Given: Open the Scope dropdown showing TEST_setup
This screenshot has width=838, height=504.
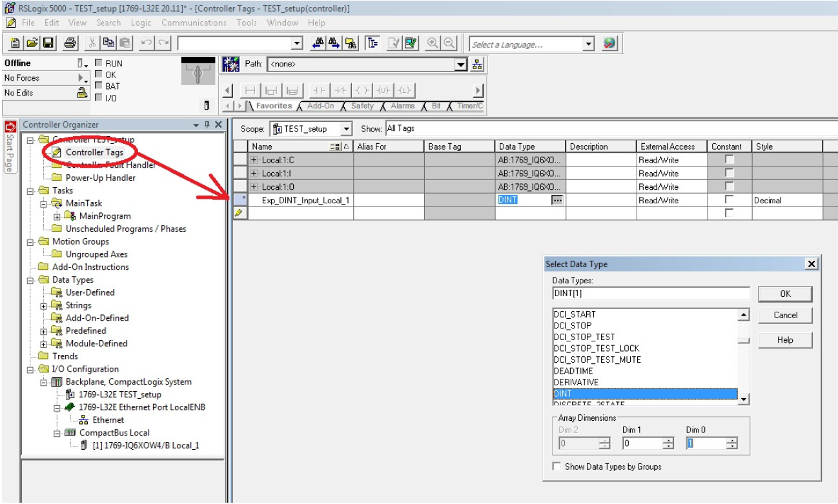Looking at the screenshot, I should pyautogui.click(x=346, y=129).
